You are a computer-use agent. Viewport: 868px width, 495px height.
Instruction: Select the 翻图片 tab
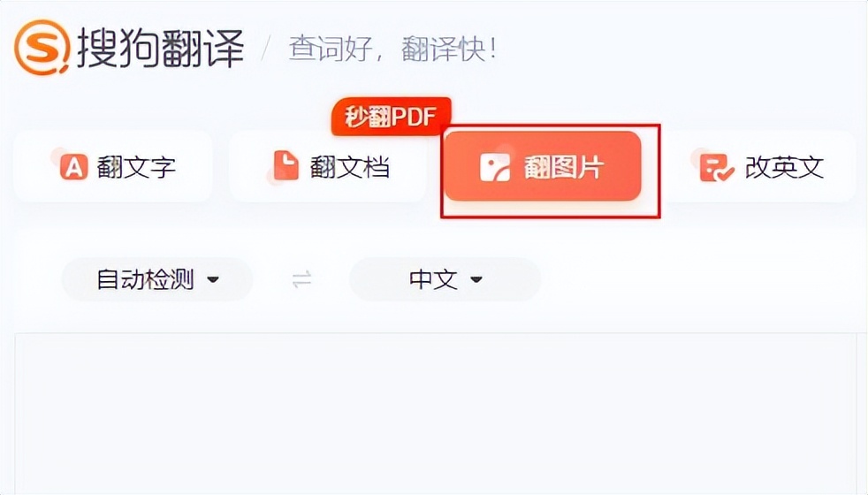(543, 167)
